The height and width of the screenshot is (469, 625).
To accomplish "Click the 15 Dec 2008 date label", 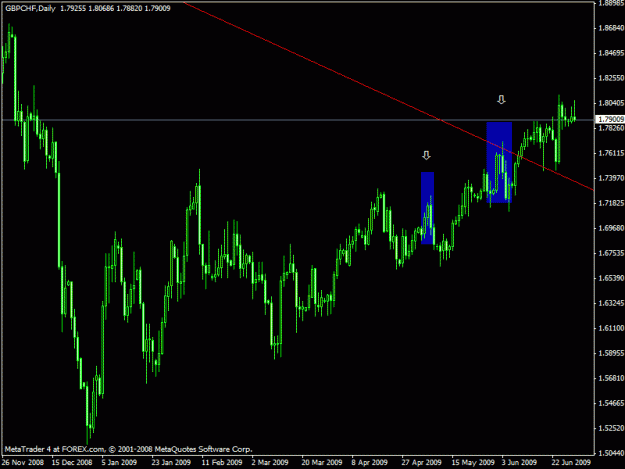I will [x=72, y=462].
